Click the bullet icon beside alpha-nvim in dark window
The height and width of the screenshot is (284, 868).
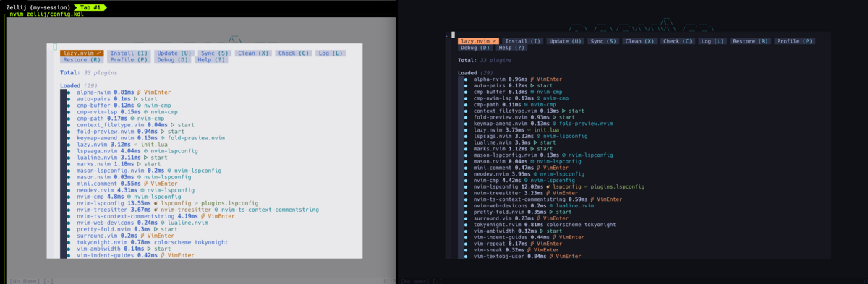pyautogui.click(x=467, y=79)
